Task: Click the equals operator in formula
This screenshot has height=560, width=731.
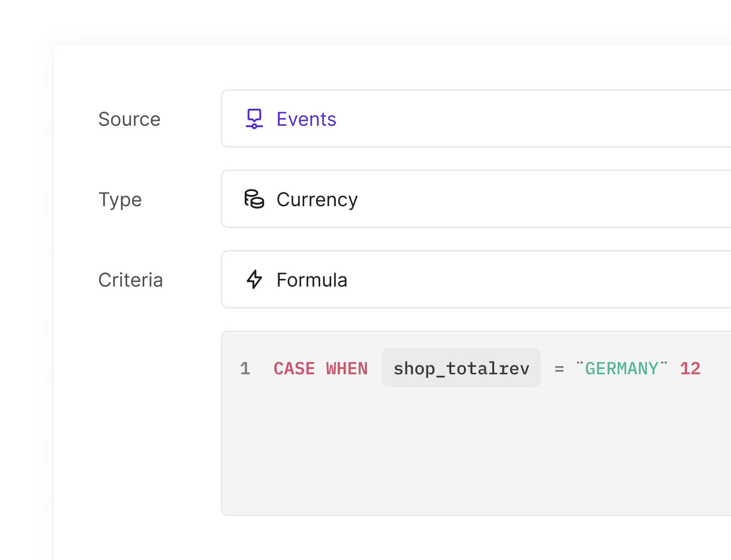Action: 559,369
